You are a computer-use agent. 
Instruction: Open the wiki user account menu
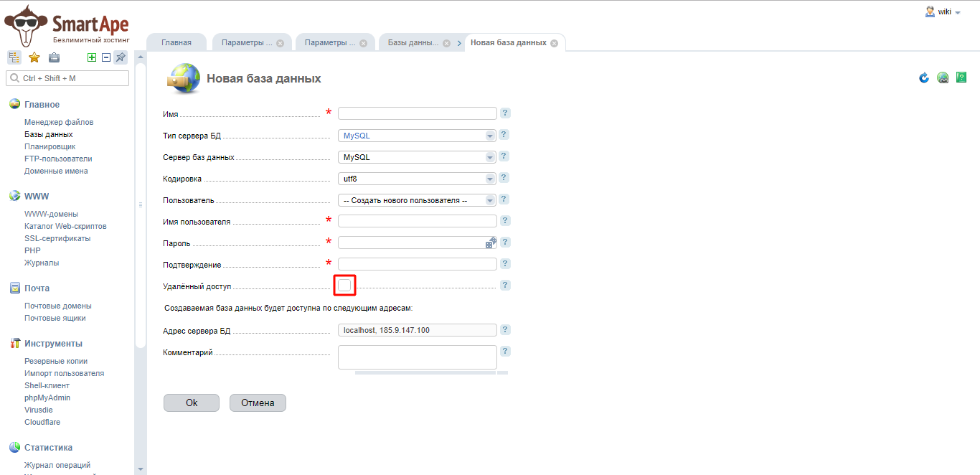(943, 11)
